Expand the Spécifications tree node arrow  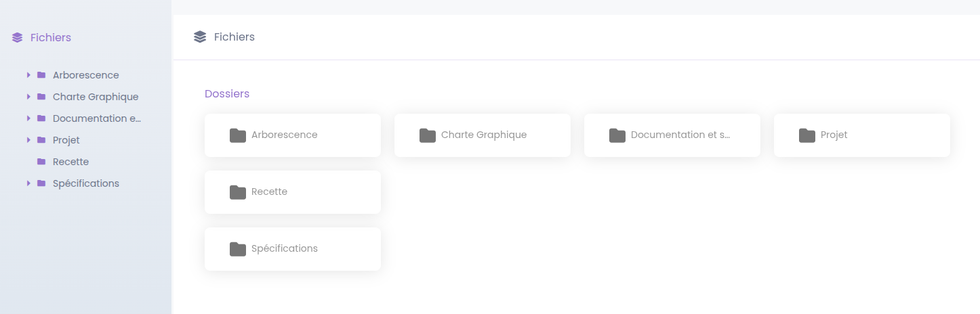pos(28,183)
